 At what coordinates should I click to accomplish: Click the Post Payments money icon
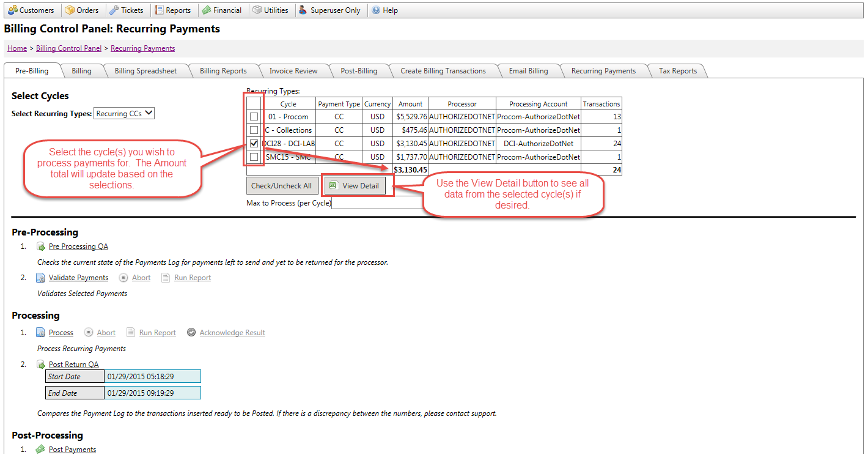[40, 450]
